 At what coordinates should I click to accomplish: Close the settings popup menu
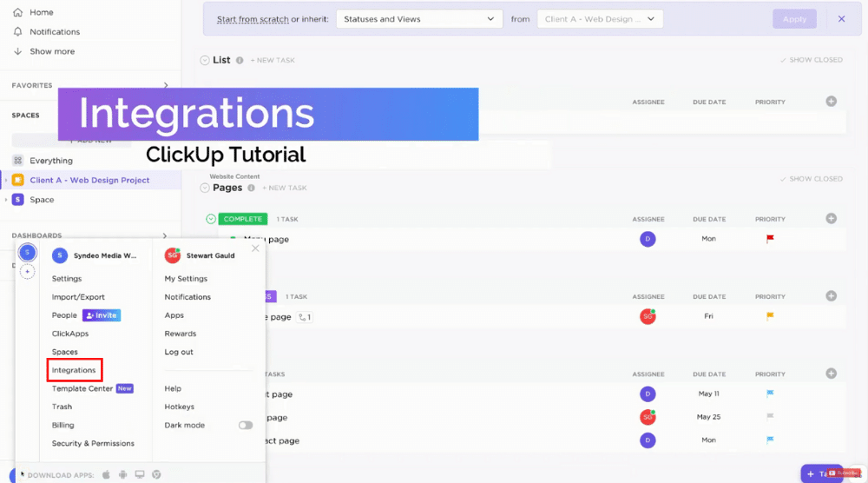click(255, 248)
